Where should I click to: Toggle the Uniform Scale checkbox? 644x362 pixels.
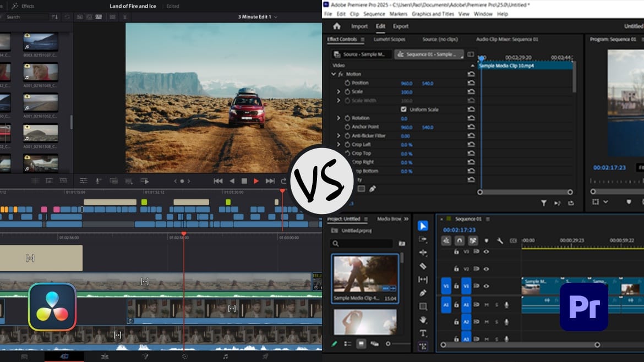(x=403, y=109)
